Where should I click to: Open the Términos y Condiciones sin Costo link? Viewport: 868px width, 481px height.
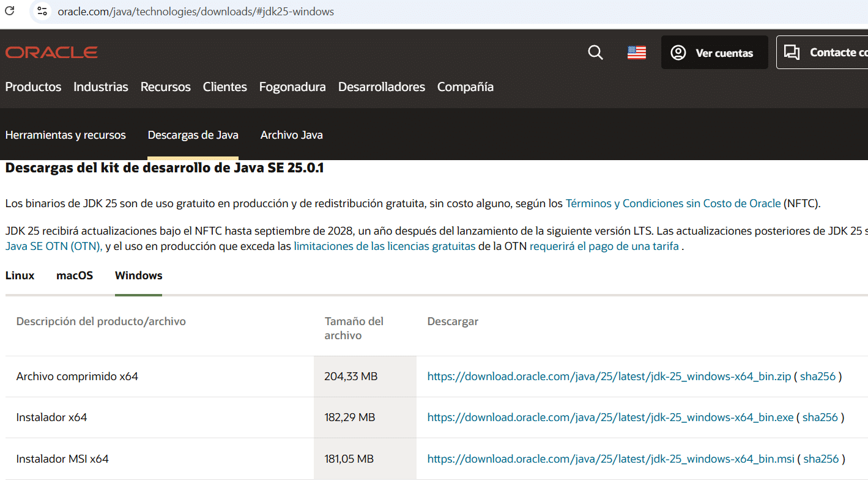(x=673, y=203)
